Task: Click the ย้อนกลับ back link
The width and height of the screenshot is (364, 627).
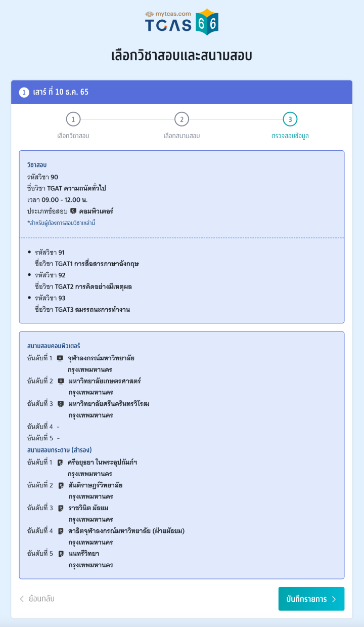Action: (x=37, y=599)
